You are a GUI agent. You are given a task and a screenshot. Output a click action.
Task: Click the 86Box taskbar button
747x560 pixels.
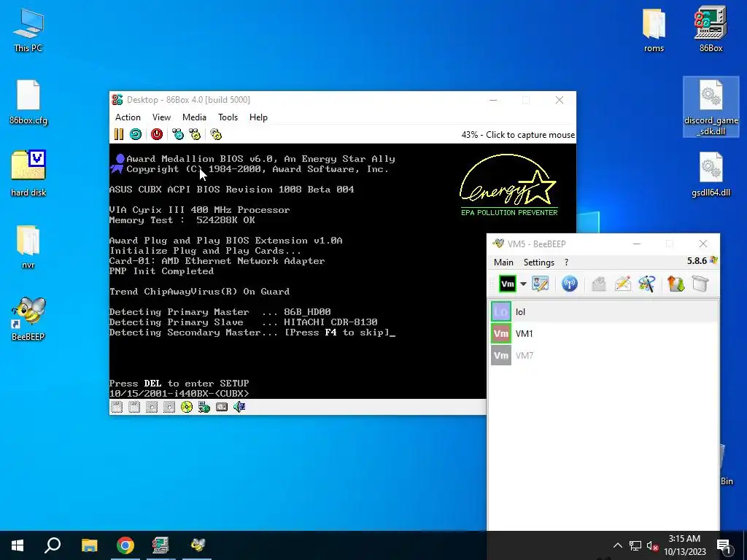[x=161, y=545]
